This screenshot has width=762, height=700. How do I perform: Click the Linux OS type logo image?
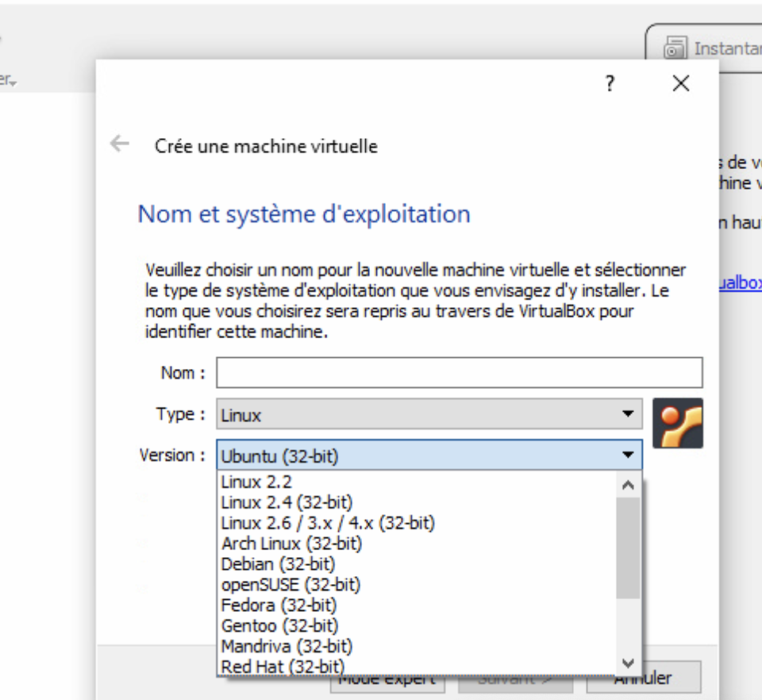point(677,423)
